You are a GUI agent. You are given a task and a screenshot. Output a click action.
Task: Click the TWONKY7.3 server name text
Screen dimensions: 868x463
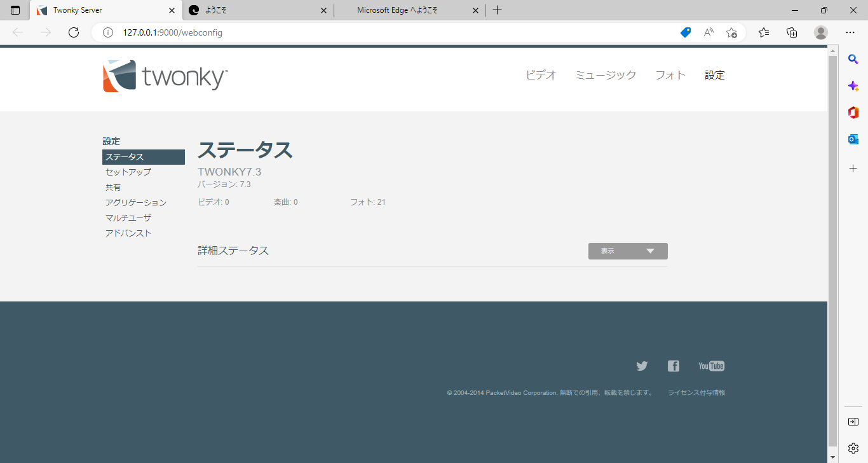click(229, 172)
